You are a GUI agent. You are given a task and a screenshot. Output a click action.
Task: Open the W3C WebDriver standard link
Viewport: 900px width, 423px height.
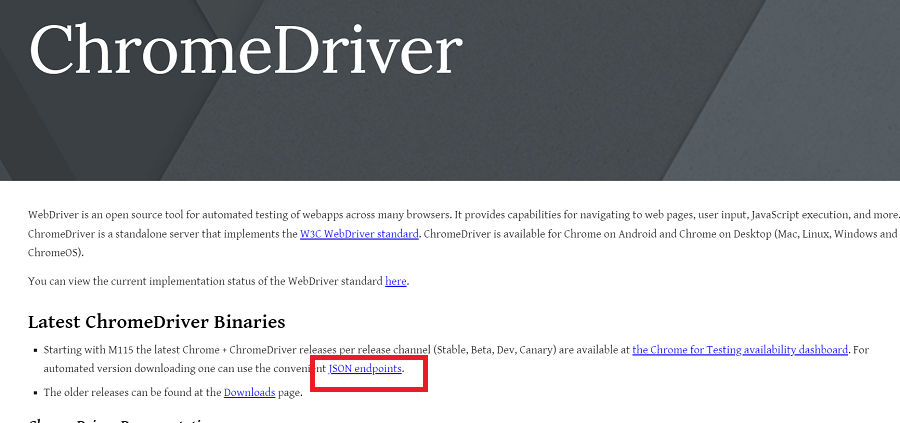(358, 234)
